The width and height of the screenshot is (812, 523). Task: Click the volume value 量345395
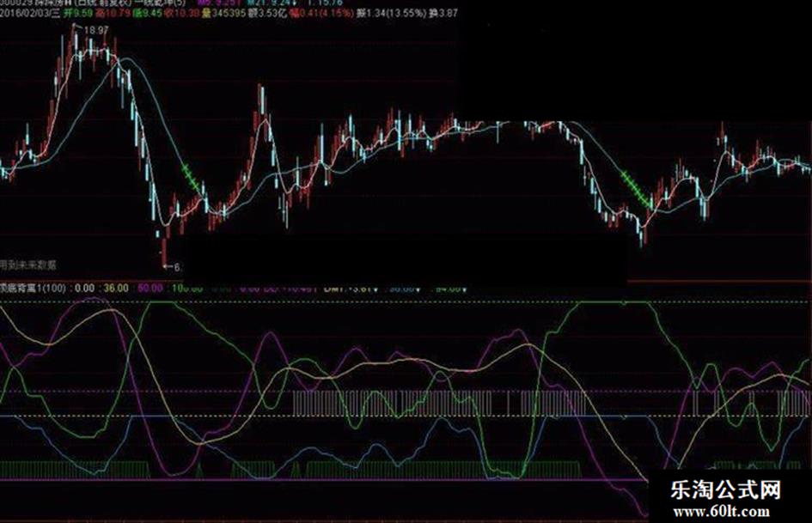[223, 13]
